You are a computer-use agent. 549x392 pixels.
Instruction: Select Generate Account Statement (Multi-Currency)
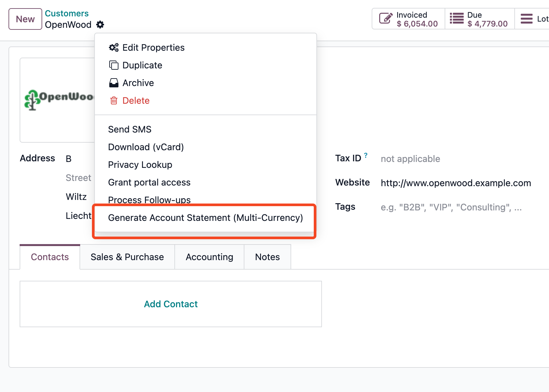point(205,218)
